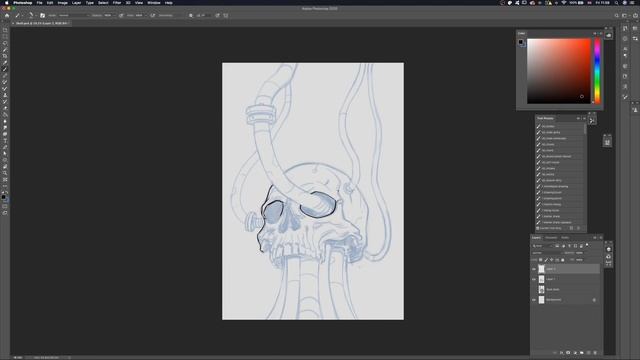
Task: Open the Opacity slider dropdown in options bar
Action: click(x=114, y=16)
